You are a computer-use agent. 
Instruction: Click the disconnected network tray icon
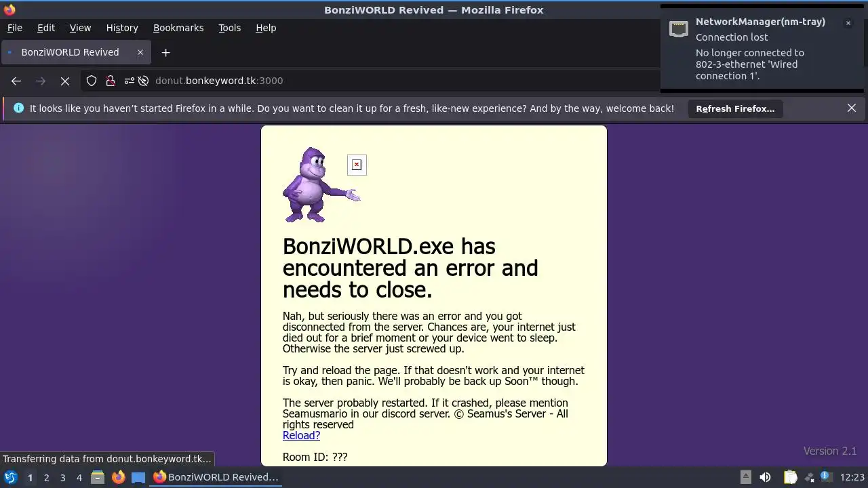[x=808, y=477]
